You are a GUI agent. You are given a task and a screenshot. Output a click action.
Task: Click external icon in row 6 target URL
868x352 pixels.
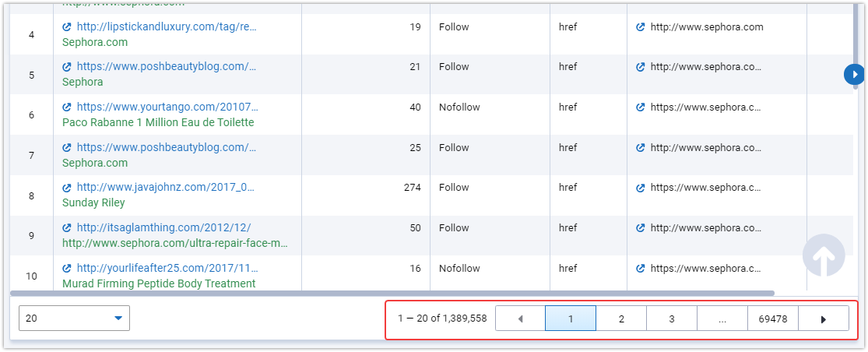click(641, 107)
